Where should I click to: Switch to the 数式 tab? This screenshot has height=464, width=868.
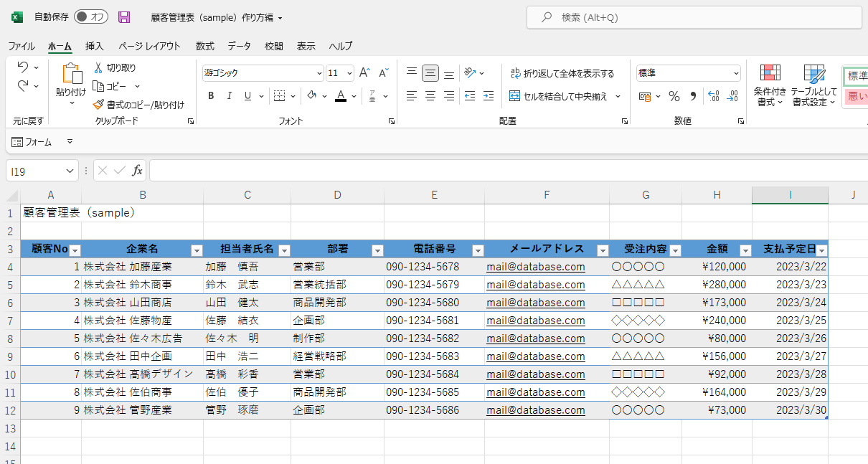click(205, 46)
